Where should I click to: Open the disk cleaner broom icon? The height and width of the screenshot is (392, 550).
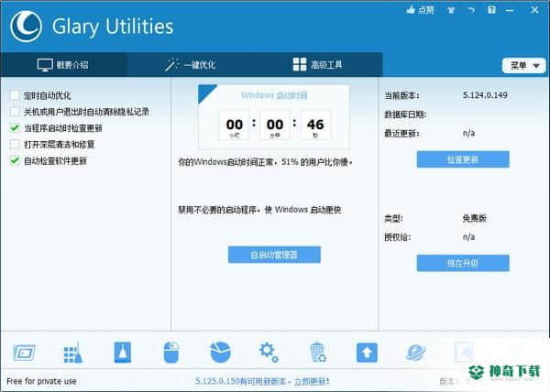(x=123, y=352)
